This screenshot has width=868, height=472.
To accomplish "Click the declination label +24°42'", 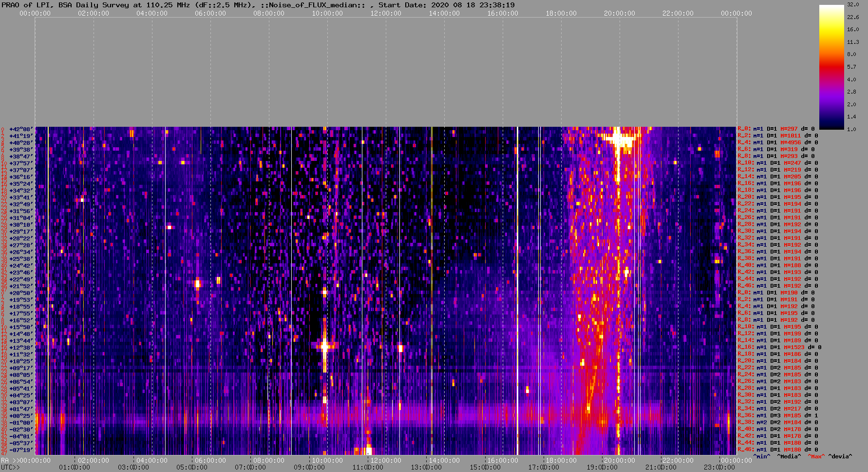I will [x=21, y=266].
